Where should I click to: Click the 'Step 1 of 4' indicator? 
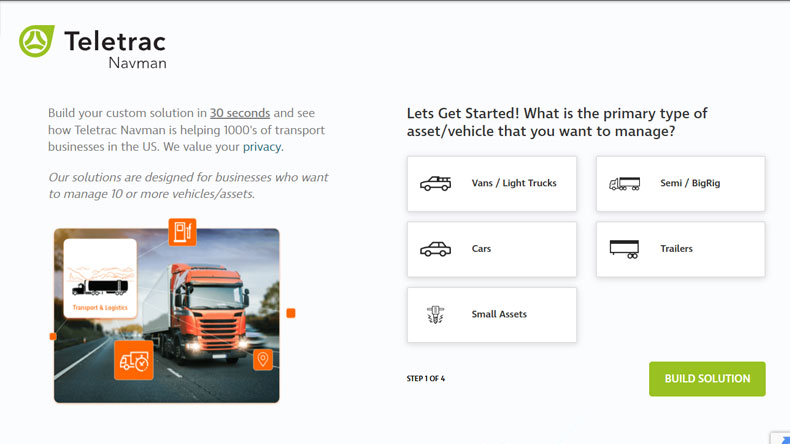pos(426,379)
